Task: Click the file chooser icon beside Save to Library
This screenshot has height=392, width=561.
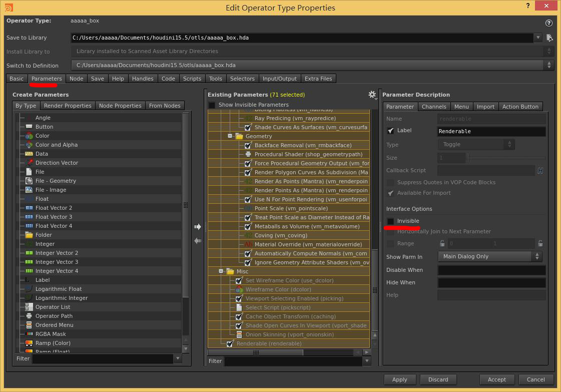Action: tap(549, 38)
